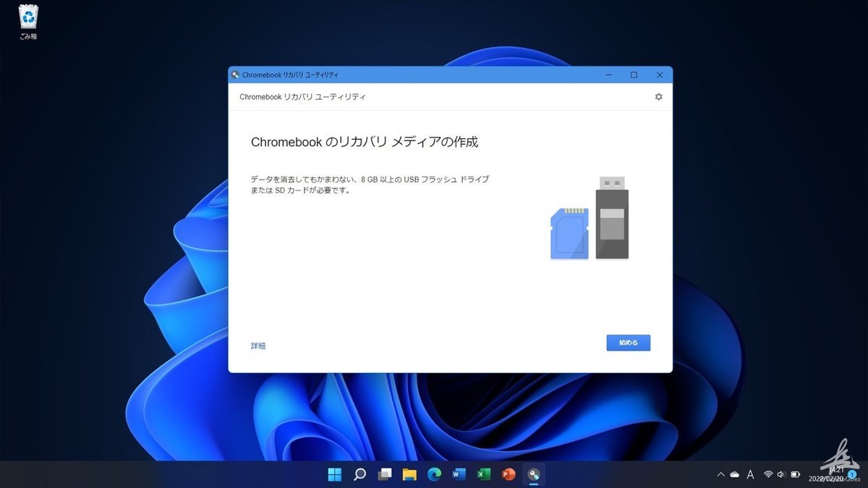Open the volume speaker tray icon
The height and width of the screenshot is (488, 868).
point(781,475)
